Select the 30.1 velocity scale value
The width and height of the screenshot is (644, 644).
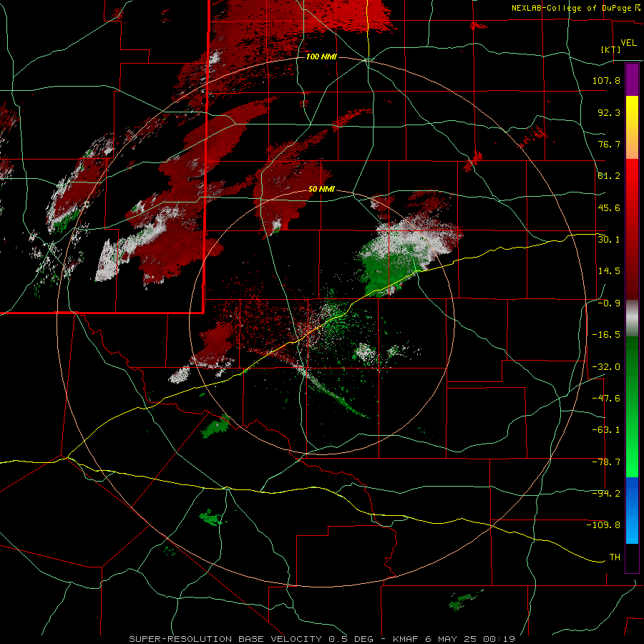[609, 240]
